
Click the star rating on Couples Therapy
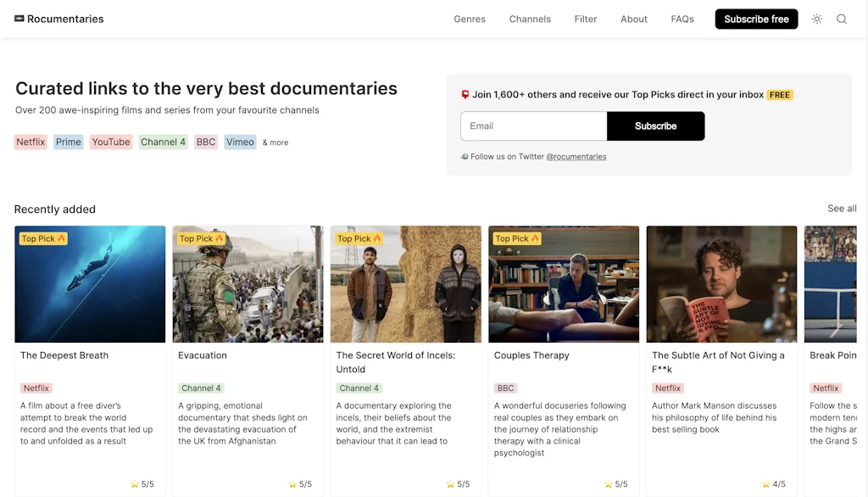616,484
